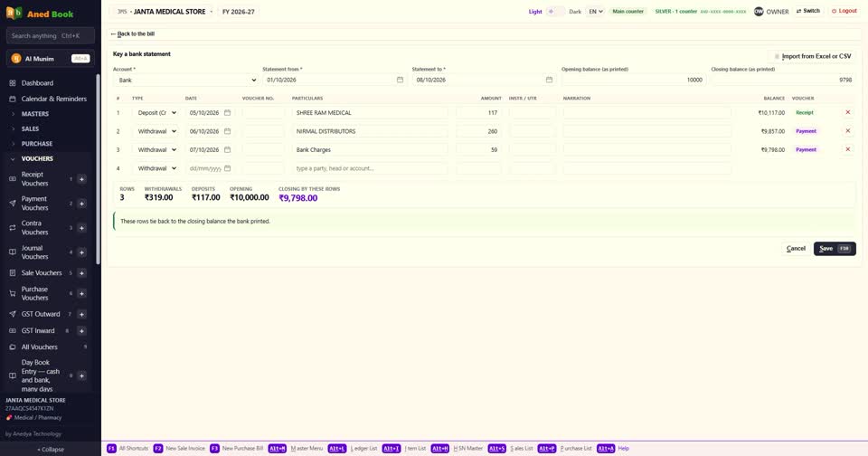Open F1 All Shortcuts in bottom bar

coord(127,448)
